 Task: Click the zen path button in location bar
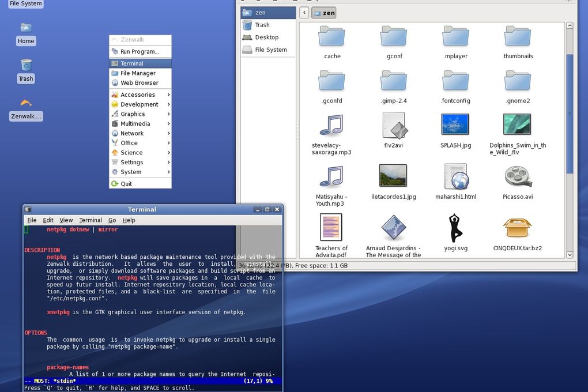(x=324, y=13)
